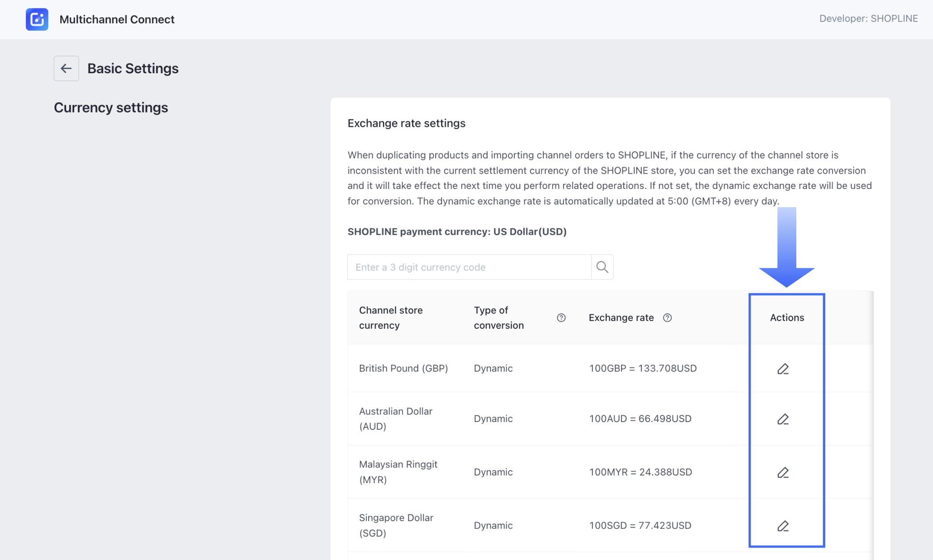Screen dimensions: 933x560
Task: Click the back arrow next to Basic Settings
Action: click(66, 68)
